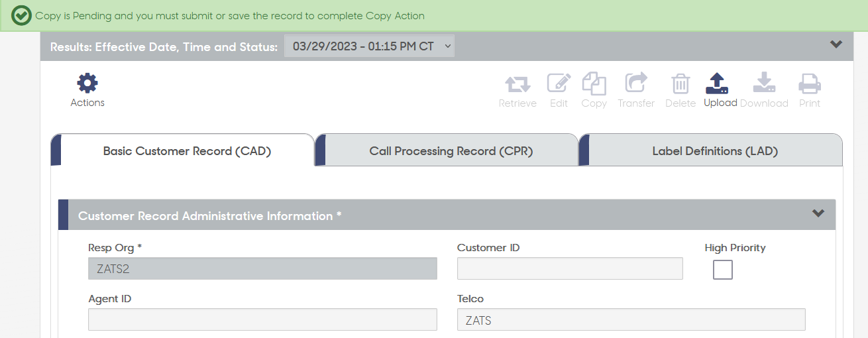Click the green checkmark status icon
The width and height of the screenshot is (868, 338).
pos(21,16)
